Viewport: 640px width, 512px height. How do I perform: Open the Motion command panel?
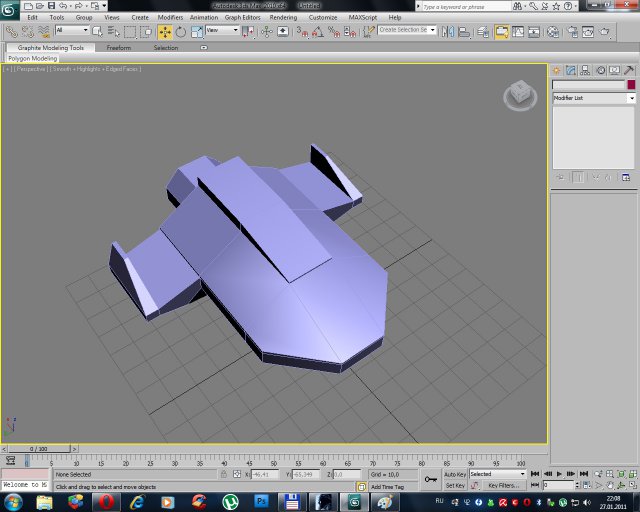tap(600, 70)
